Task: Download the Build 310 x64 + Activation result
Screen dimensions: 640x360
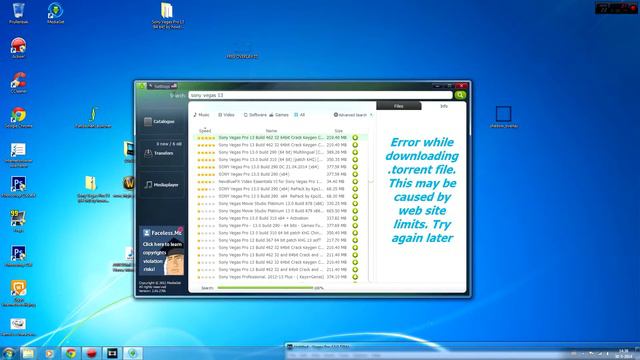Action: (x=355, y=218)
